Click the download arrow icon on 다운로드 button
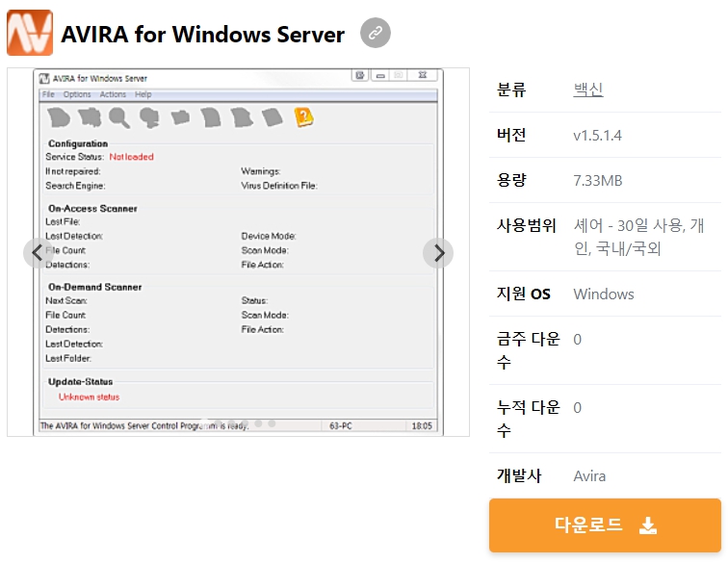Viewport: 728px width, 563px height. (648, 525)
